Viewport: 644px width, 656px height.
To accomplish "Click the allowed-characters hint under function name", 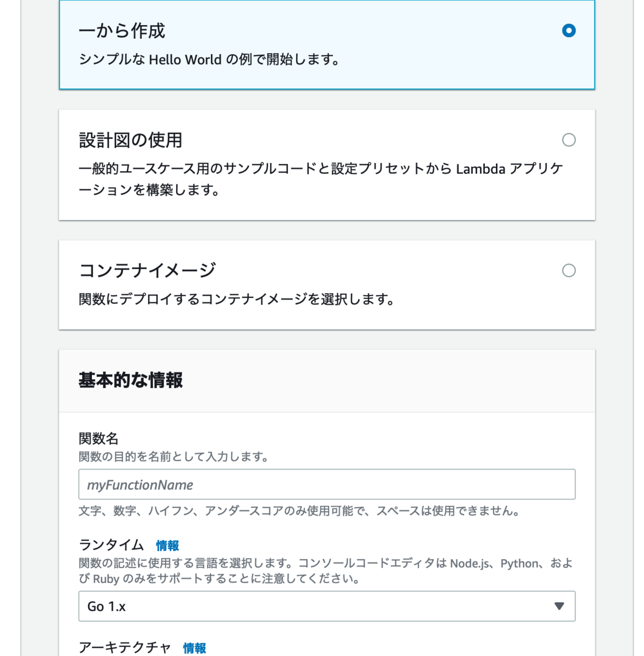I will (x=298, y=511).
